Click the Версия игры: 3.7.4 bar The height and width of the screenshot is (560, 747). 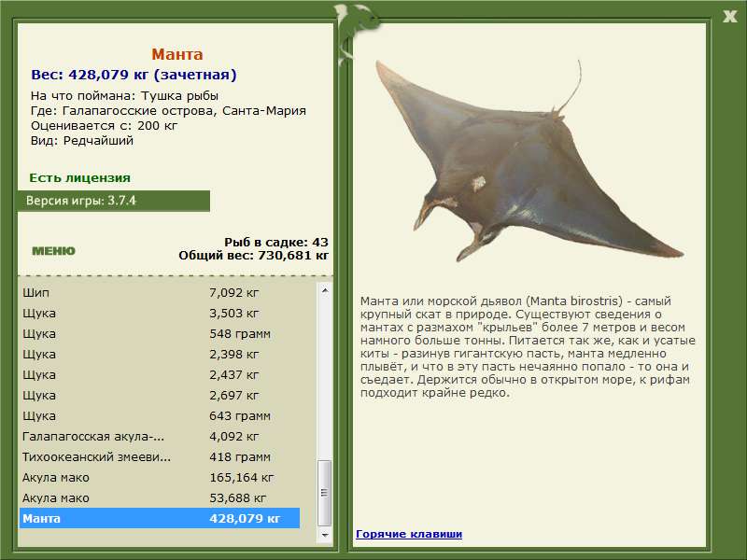point(113,201)
